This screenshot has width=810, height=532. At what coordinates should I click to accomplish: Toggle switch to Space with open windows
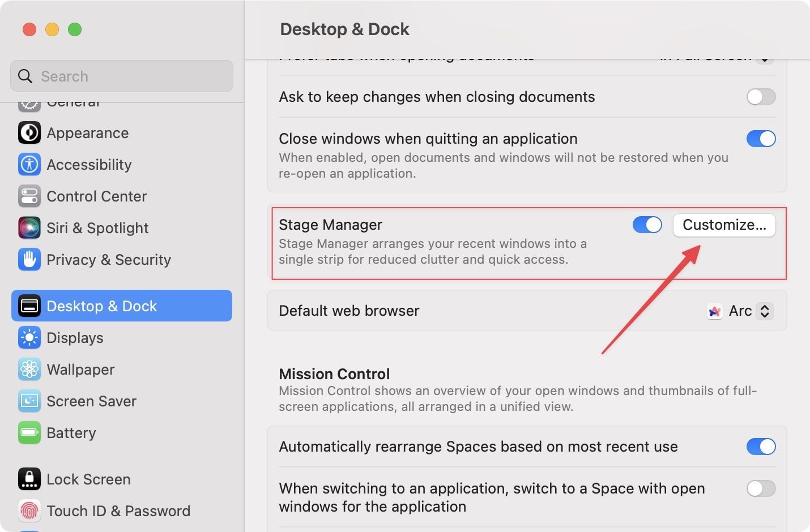click(761, 488)
